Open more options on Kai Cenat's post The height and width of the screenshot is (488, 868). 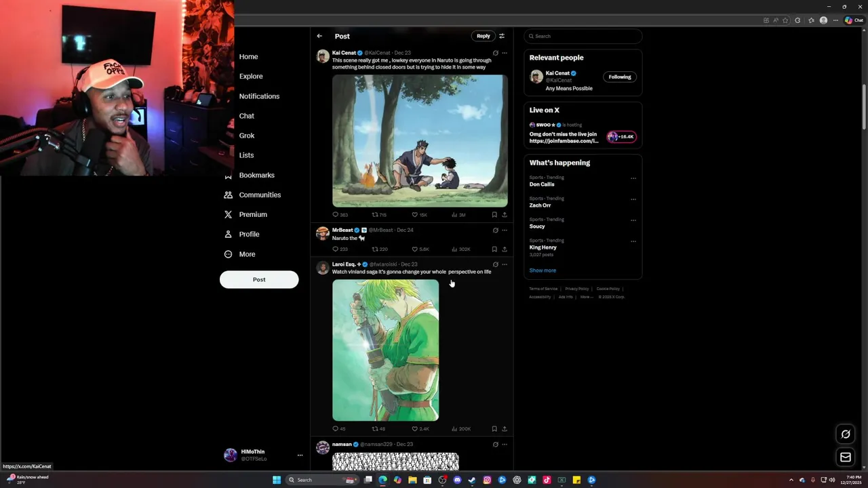tap(505, 53)
